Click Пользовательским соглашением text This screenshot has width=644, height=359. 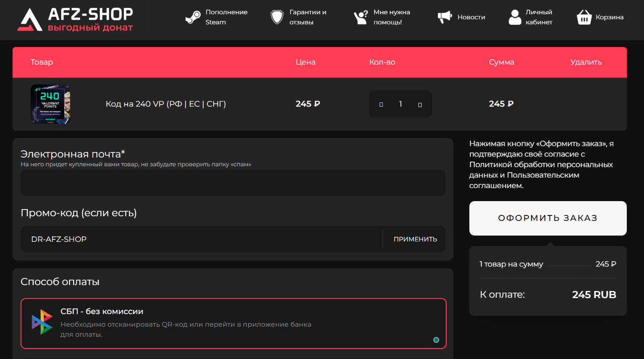(524, 180)
